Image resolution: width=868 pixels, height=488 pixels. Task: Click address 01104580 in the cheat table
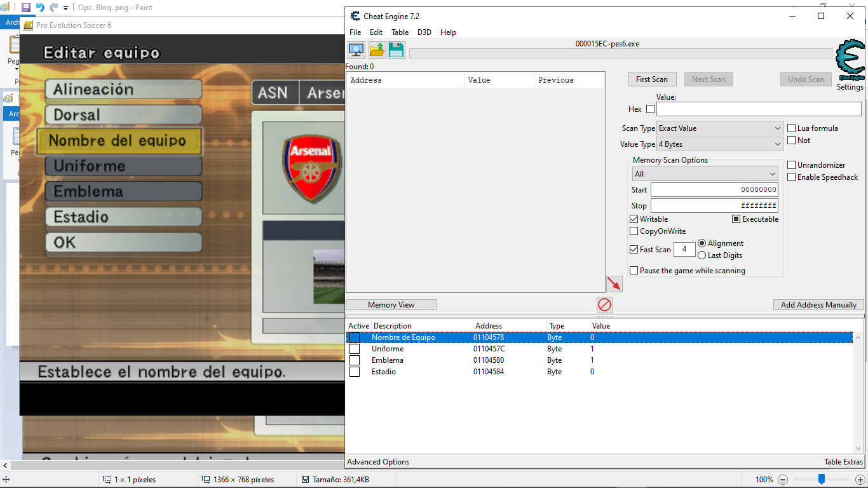[489, 360]
